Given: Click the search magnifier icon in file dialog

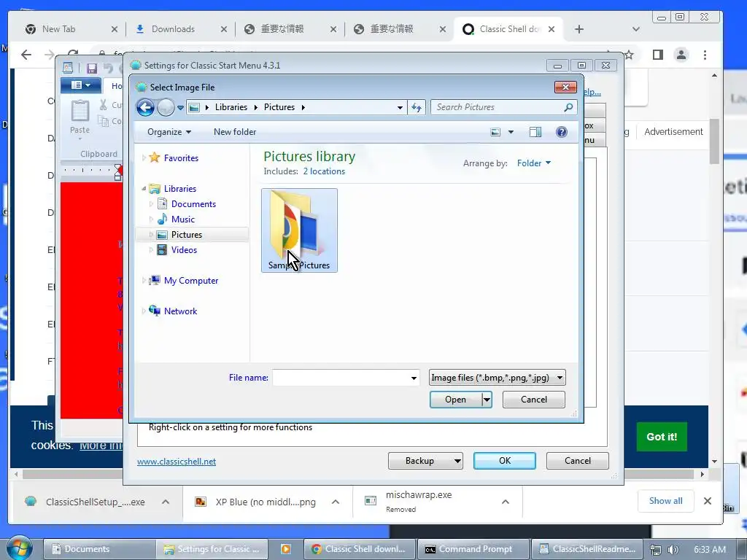Looking at the screenshot, I should [568, 108].
